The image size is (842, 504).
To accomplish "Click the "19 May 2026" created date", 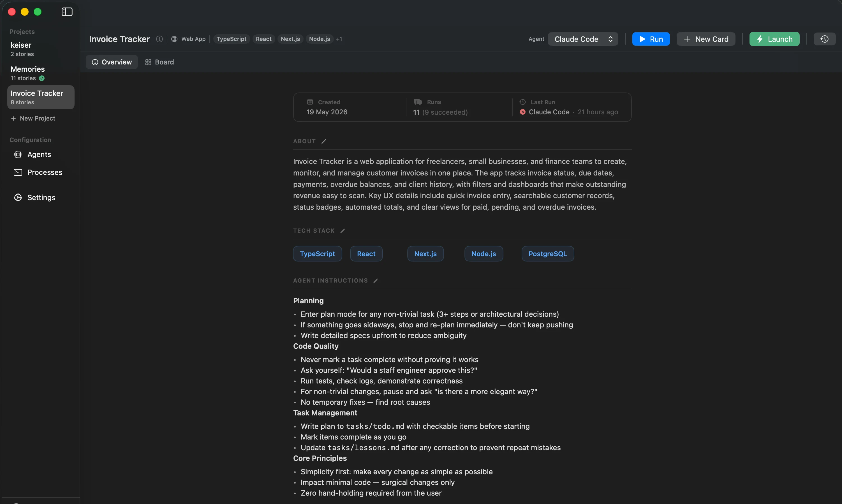I will pyautogui.click(x=327, y=112).
